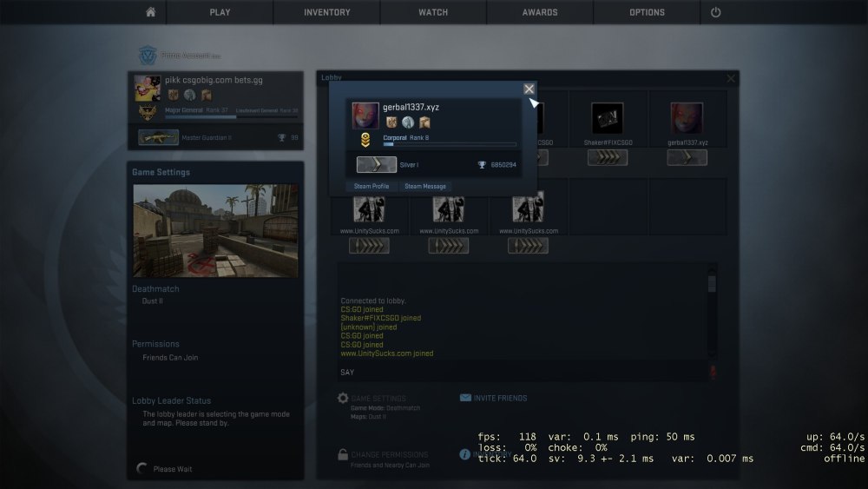Viewport: 868px width, 489px height.
Task: Click the Silver I skill group badge
Action: [x=377, y=164]
